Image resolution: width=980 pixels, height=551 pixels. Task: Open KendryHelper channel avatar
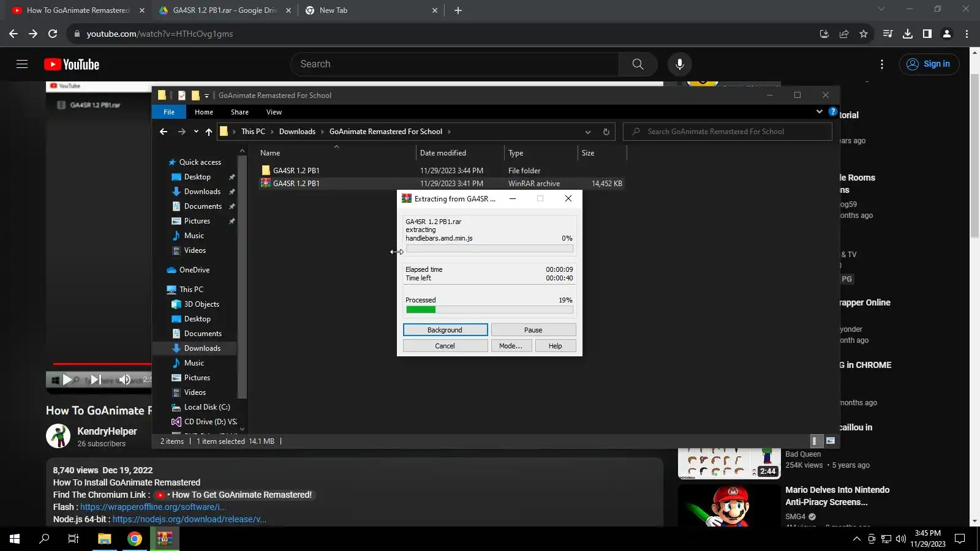58,436
